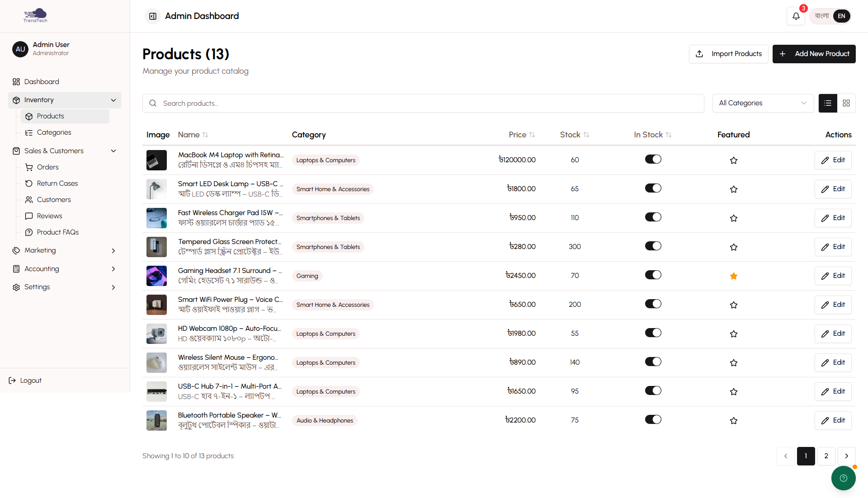Collapse sidebar using panel toggle icon
This screenshot has width=868, height=498.
153,16
